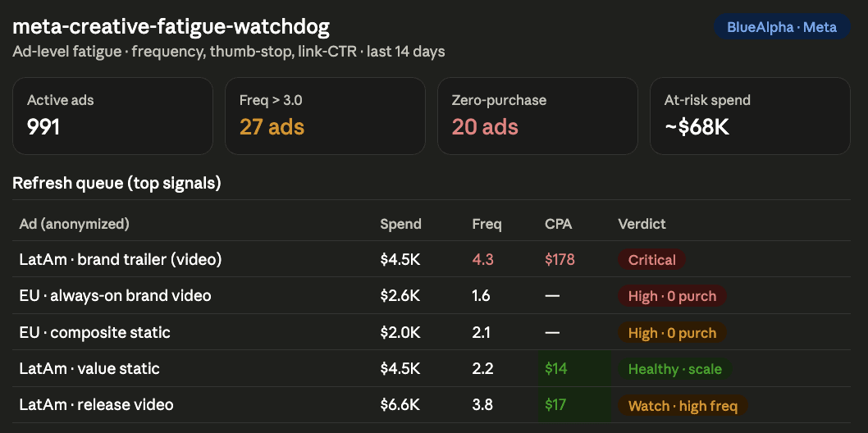Click the CPA column header

tap(559, 224)
